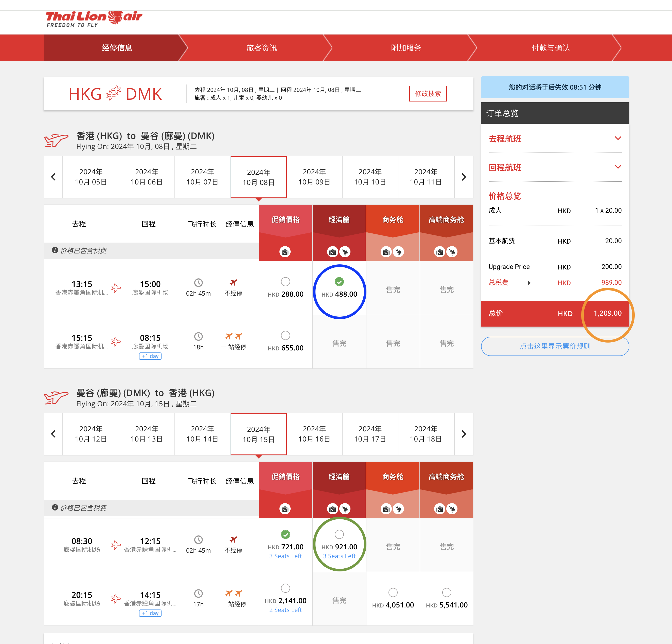Click next dates arrow for outbound flights
This screenshot has height=644, width=672.
tap(464, 177)
